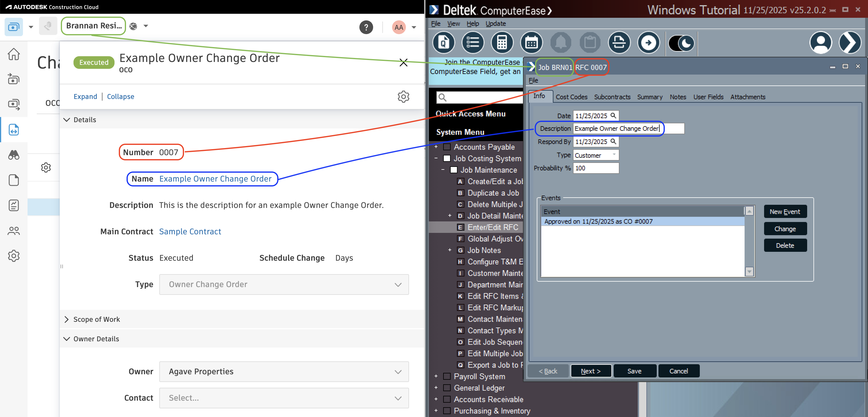868x417 pixels.
Task: Open the File menu in ComputerEase
Action: pyautogui.click(x=533, y=80)
